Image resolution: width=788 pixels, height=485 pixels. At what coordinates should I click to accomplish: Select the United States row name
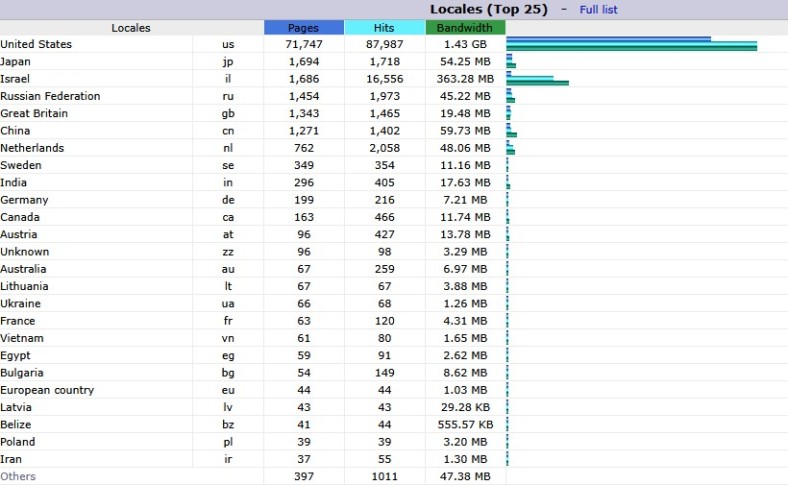(x=36, y=45)
